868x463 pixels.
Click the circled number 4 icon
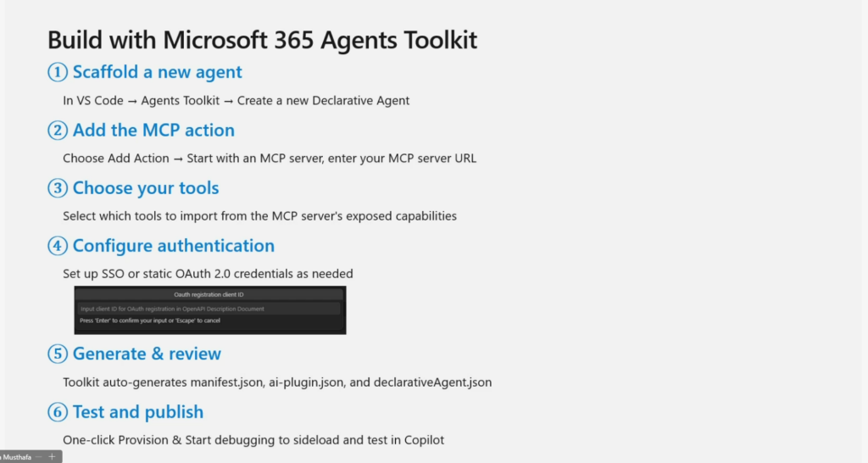point(58,246)
